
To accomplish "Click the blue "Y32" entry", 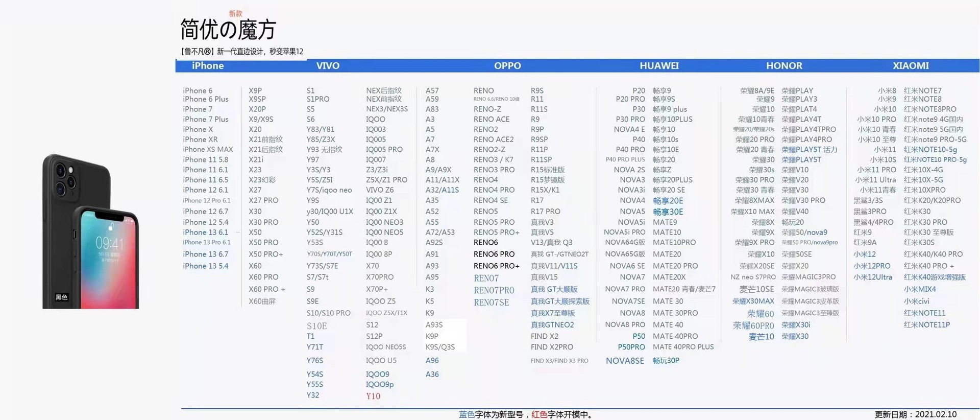I will [x=312, y=395].
